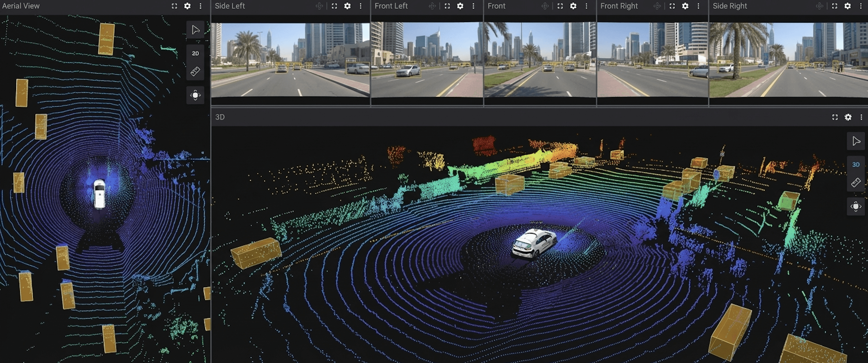Click the white ego car in 3D view
This screenshot has height=363, width=868.
pos(534,244)
